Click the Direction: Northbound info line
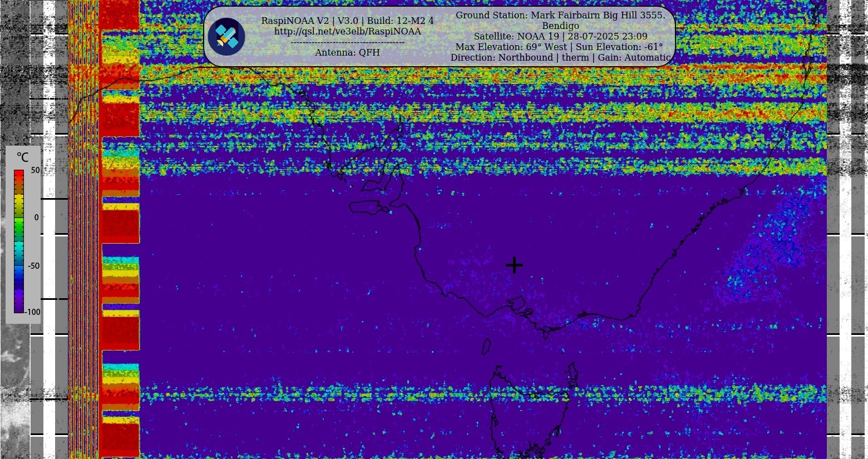Image resolution: width=868 pixels, height=459 pixels. pyautogui.click(x=560, y=58)
